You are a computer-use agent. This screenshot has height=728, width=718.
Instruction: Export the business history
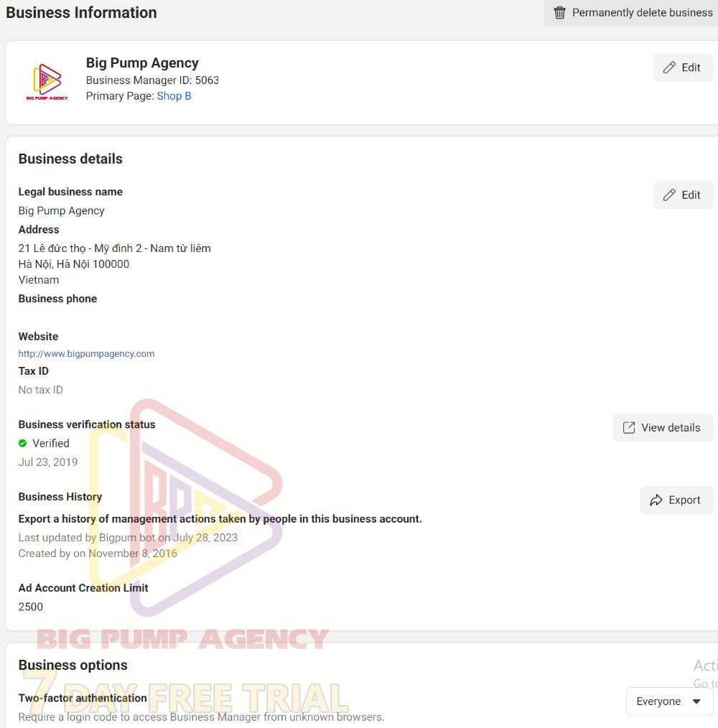tap(676, 500)
